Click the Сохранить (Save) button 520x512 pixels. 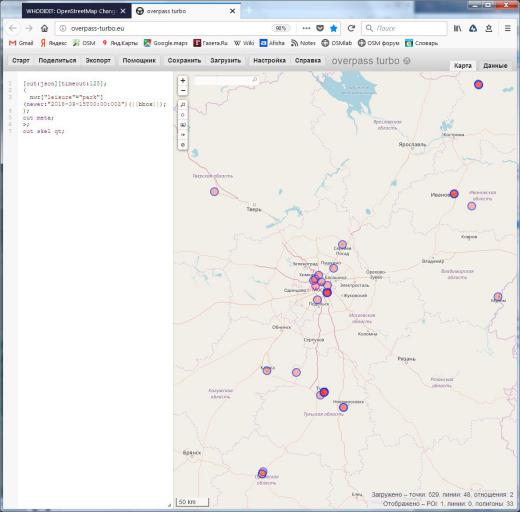pyautogui.click(x=184, y=61)
